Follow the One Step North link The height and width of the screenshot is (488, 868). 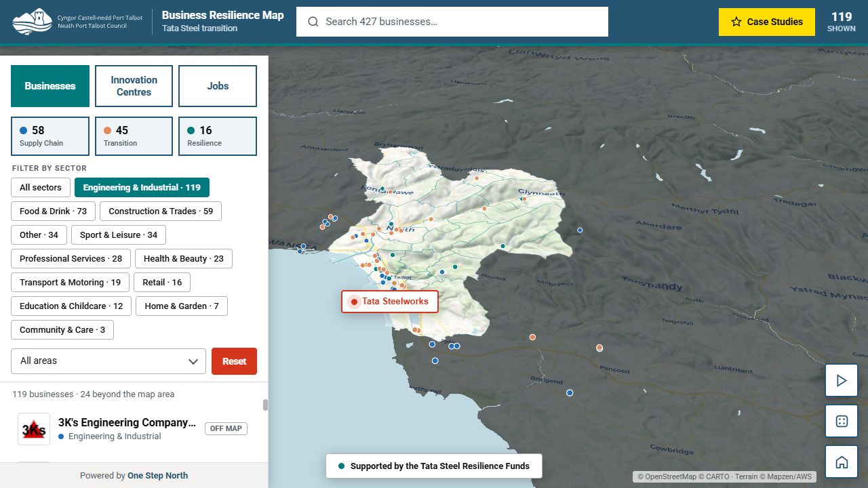tap(157, 476)
